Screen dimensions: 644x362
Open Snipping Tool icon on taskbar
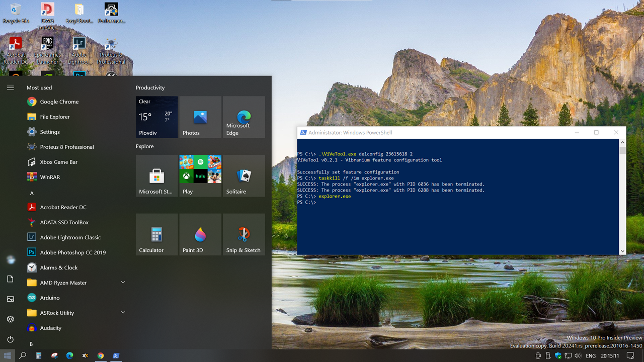pyautogui.click(x=54, y=355)
